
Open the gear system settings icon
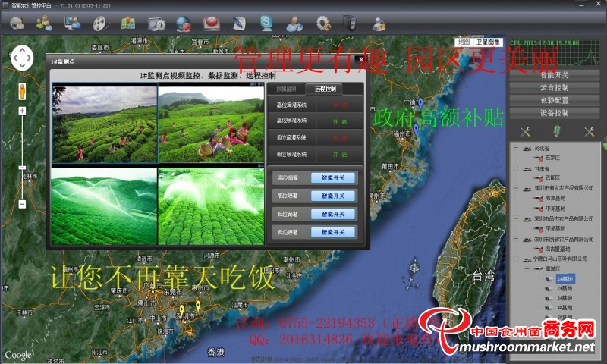point(323,24)
